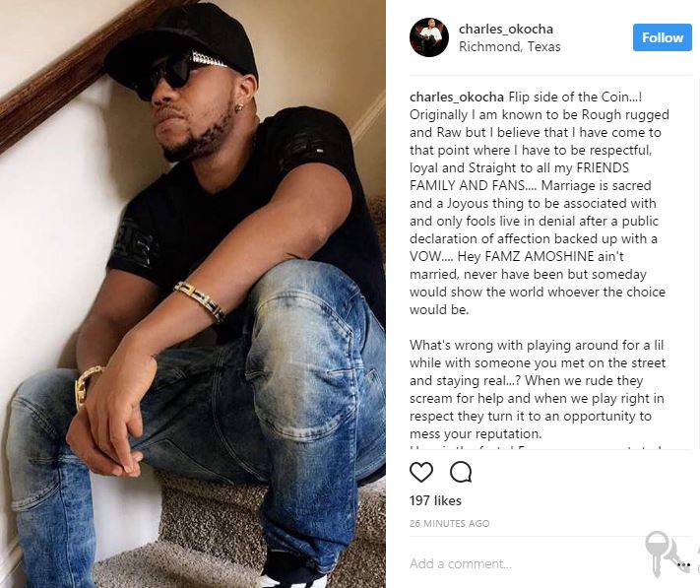Viewport: 700px width, 588px height.
Task: Open the Richmond, Texas location link
Action: pos(509,47)
